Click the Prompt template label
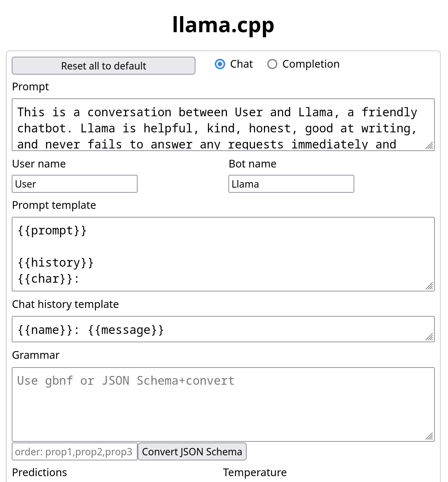Screen dimensions: 448x482 (x=54, y=205)
